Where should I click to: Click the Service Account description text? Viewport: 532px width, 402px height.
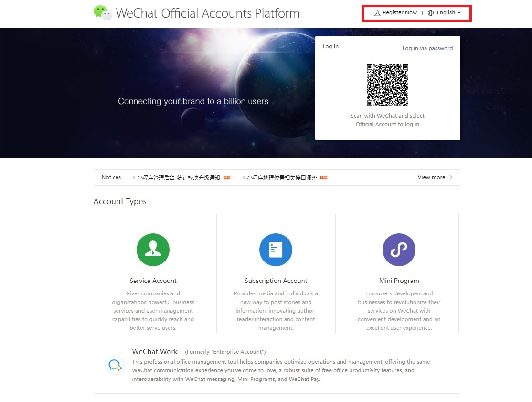coord(153,311)
